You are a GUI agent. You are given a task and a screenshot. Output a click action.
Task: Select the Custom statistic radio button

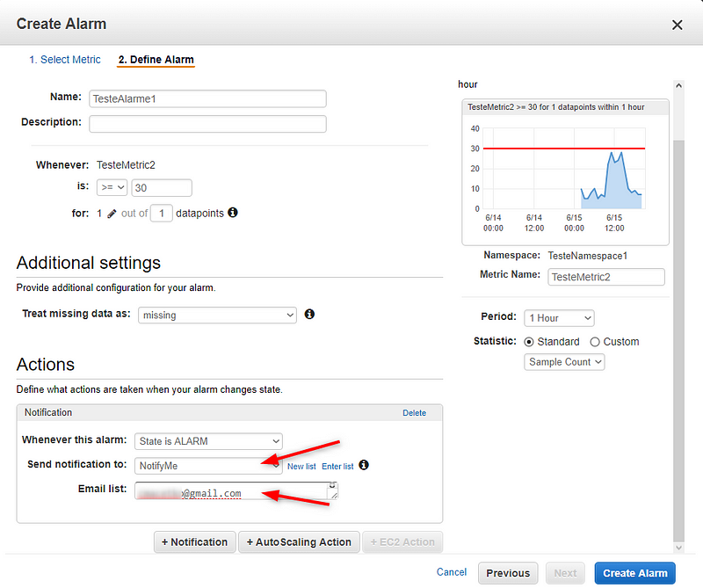[595, 342]
